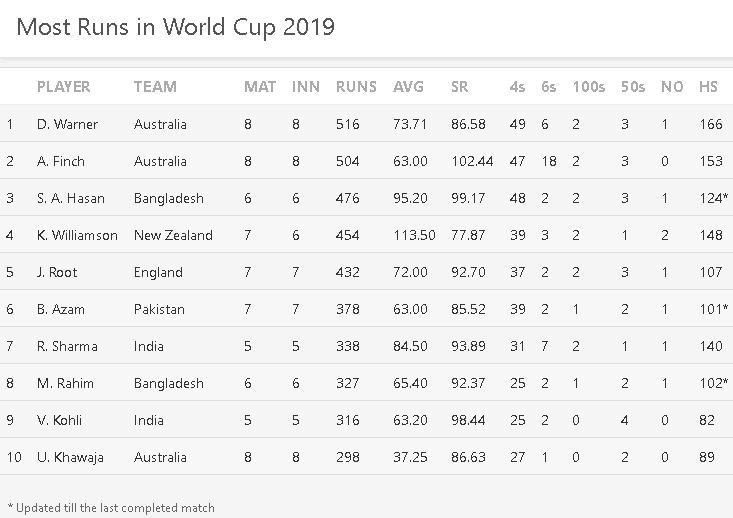Click V. Kohli player name

[x=59, y=420]
